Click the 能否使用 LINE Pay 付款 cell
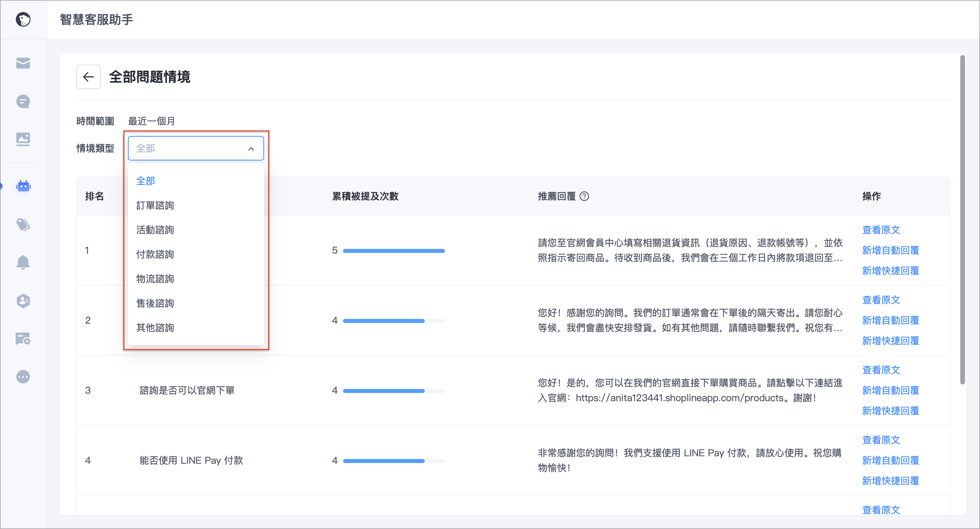The width and height of the screenshot is (980, 529). 191,461
